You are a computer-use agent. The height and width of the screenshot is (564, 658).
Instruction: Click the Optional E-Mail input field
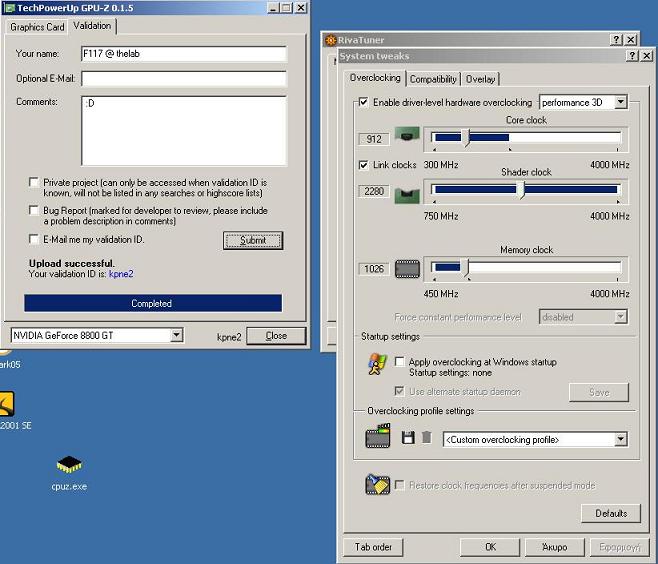click(184, 78)
